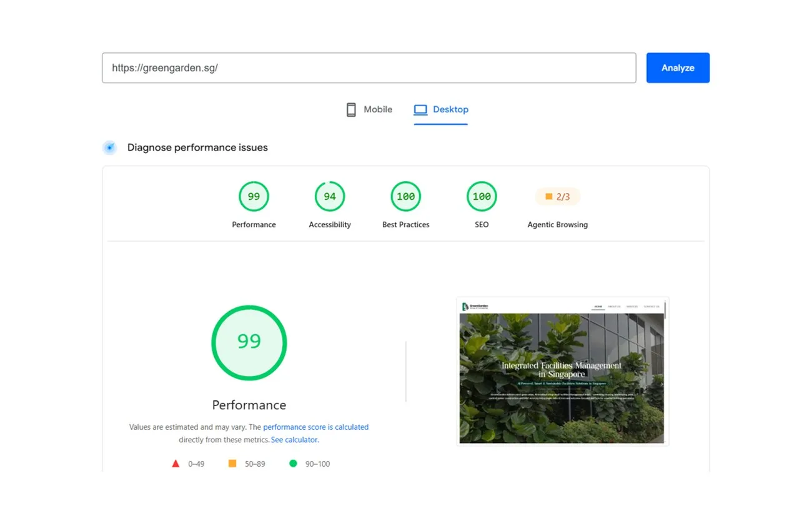Click the large Performance title below gauge

click(249, 405)
